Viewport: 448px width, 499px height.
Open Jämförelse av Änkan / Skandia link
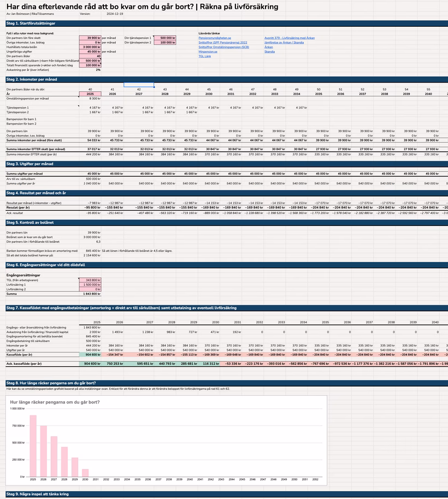pos(284,43)
